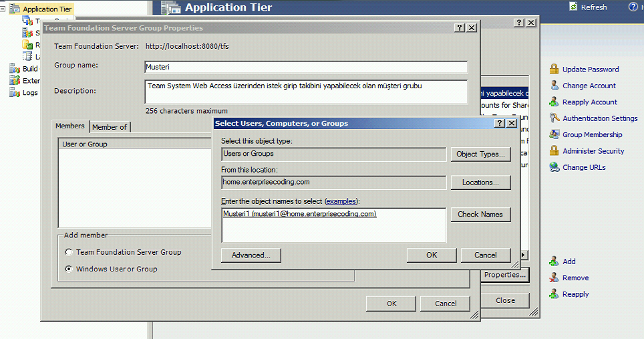Open the Administer Security link
The width and height of the screenshot is (644, 339).
(x=593, y=151)
